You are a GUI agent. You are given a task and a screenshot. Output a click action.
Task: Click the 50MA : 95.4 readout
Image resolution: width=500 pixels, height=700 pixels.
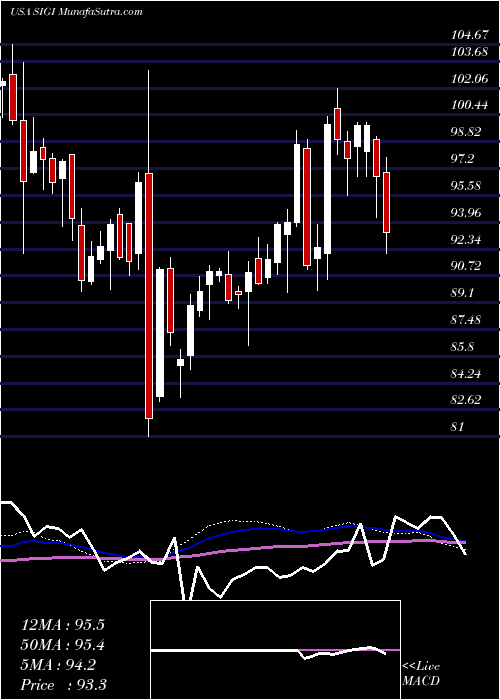tap(62, 645)
